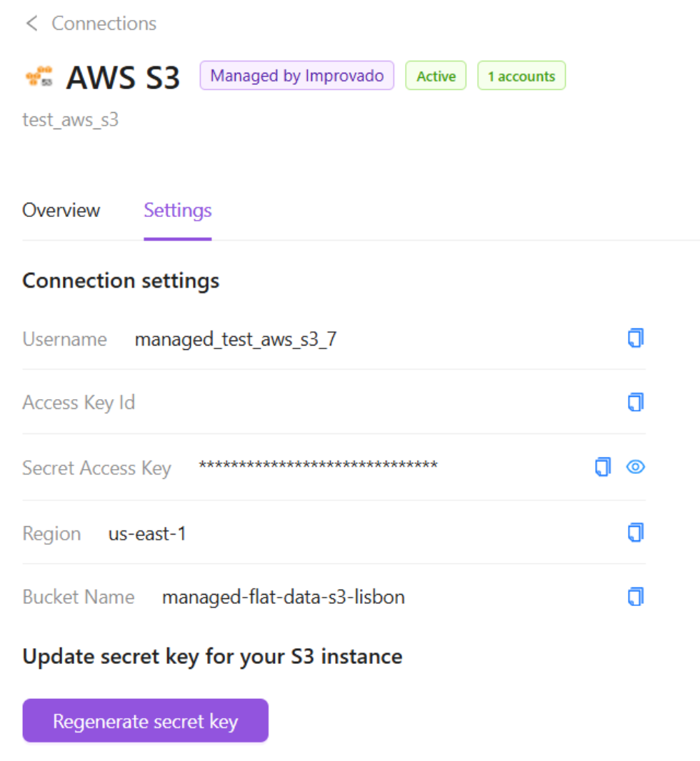Copy the Bucket Name value
The height and width of the screenshot is (761, 700).
click(x=635, y=596)
